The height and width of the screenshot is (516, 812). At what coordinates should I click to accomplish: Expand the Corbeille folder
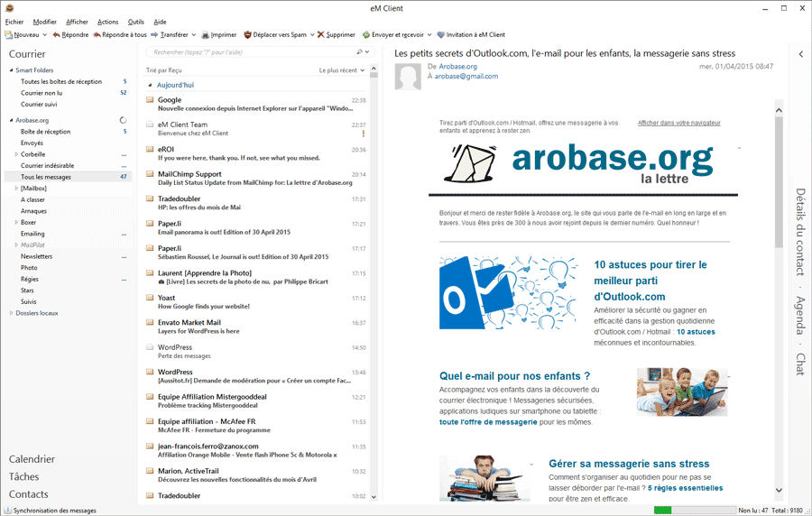pos(16,154)
